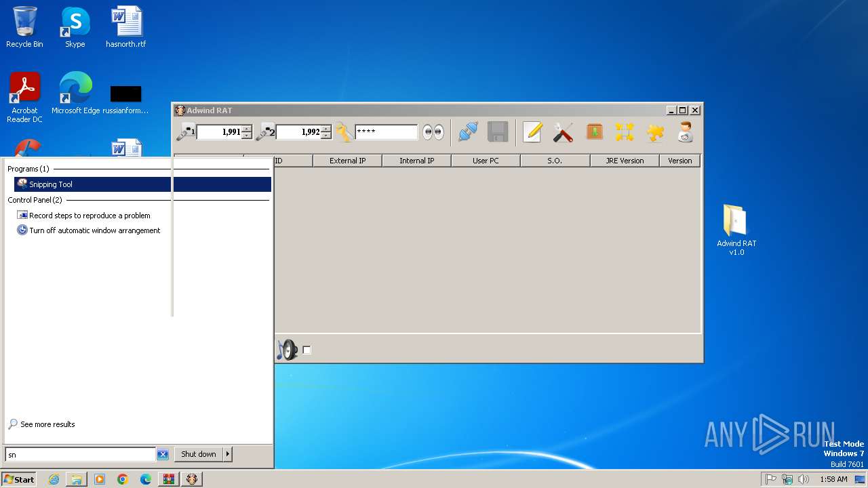Increase port 2 value with up arrow

326,128
